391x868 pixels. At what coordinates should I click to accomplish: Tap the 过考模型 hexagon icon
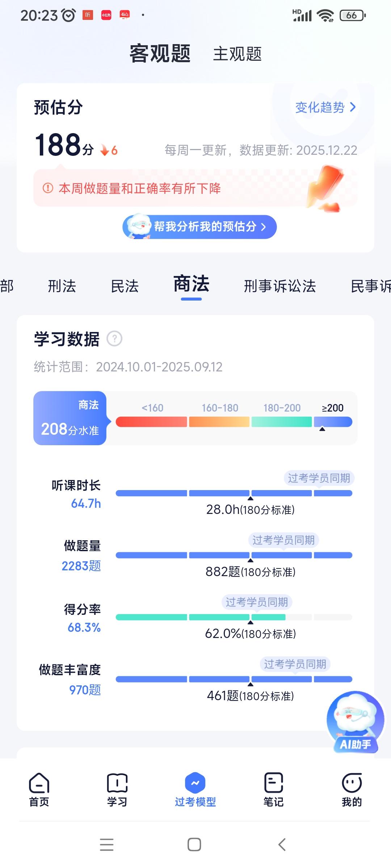(195, 783)
